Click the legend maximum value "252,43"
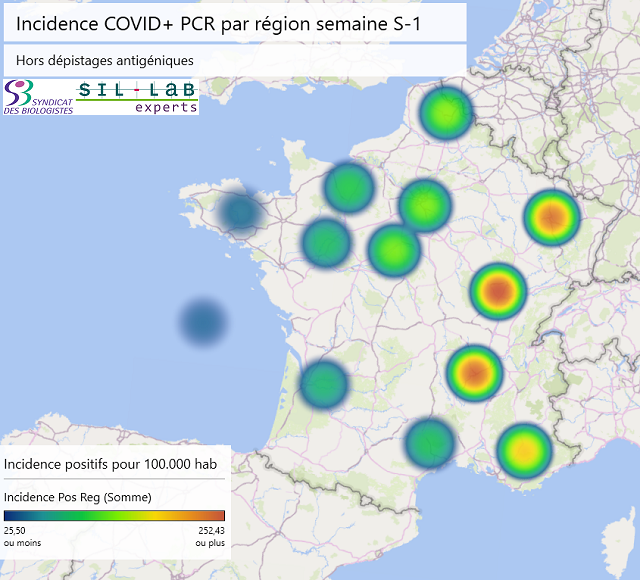 [x=211, y=531]
